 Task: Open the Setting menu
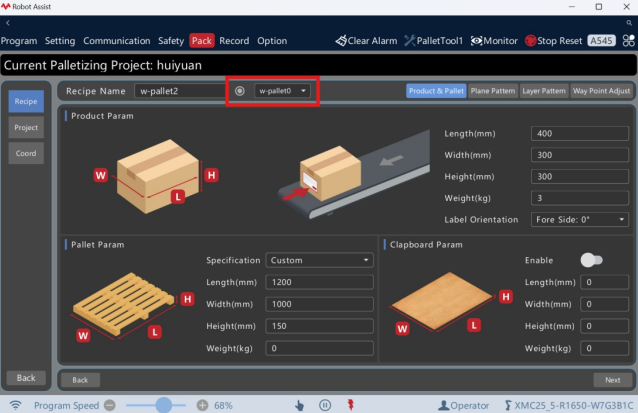coord(60,41)
